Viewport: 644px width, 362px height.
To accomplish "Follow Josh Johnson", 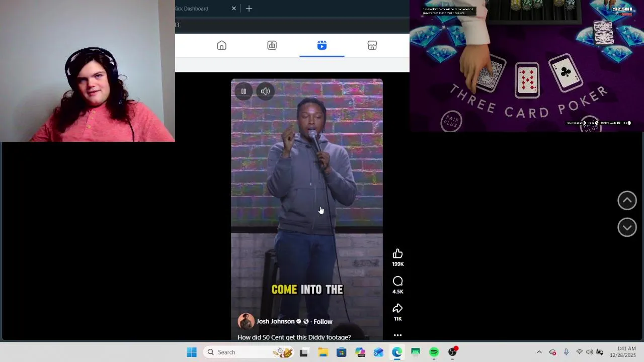I will pyautogui.click(x=323, y=321).
